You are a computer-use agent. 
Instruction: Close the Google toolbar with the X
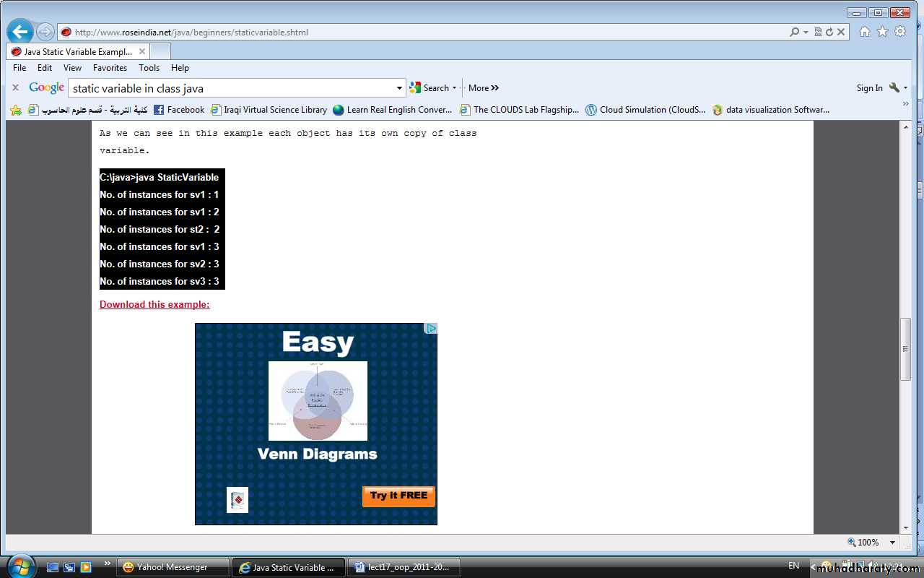15,87
